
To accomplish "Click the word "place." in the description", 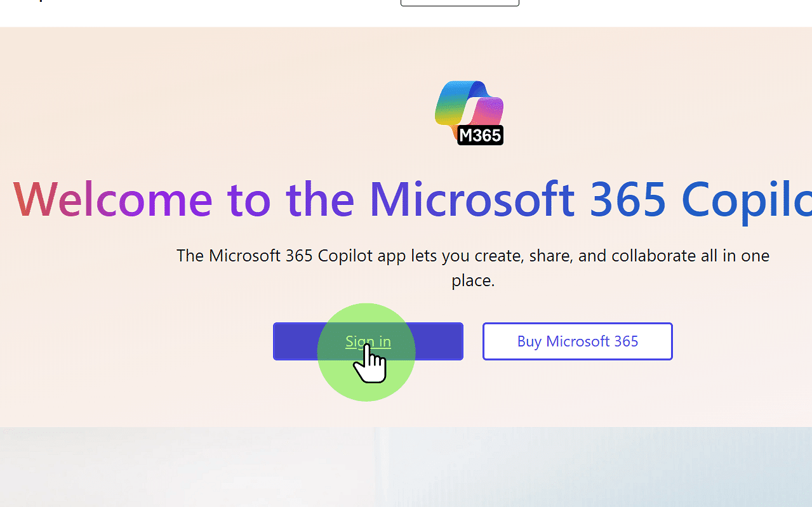I will [473, 280].
